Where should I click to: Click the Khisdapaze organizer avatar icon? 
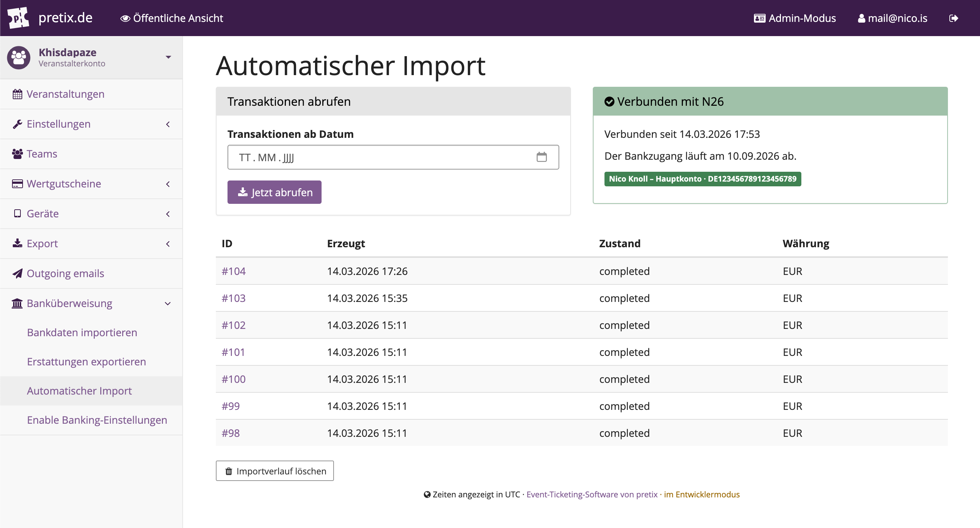point(18,58)
